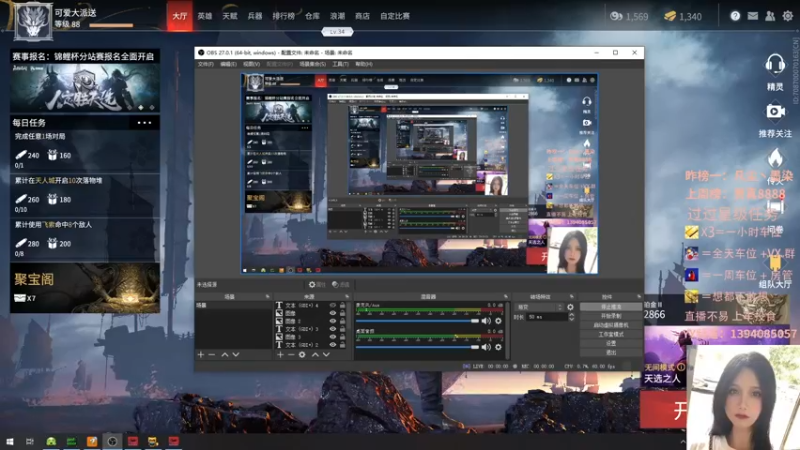Hide the 图像 2 source eye toggle
Screen dimensions: 800x450
pos(333,321)
